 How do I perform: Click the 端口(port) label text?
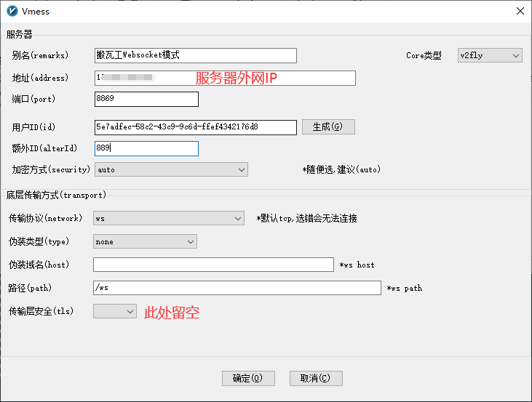33,99
